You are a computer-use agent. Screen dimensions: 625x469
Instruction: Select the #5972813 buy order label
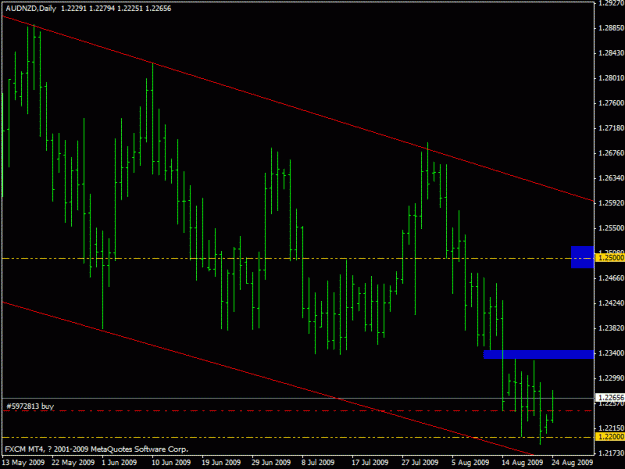pos(30,406)
